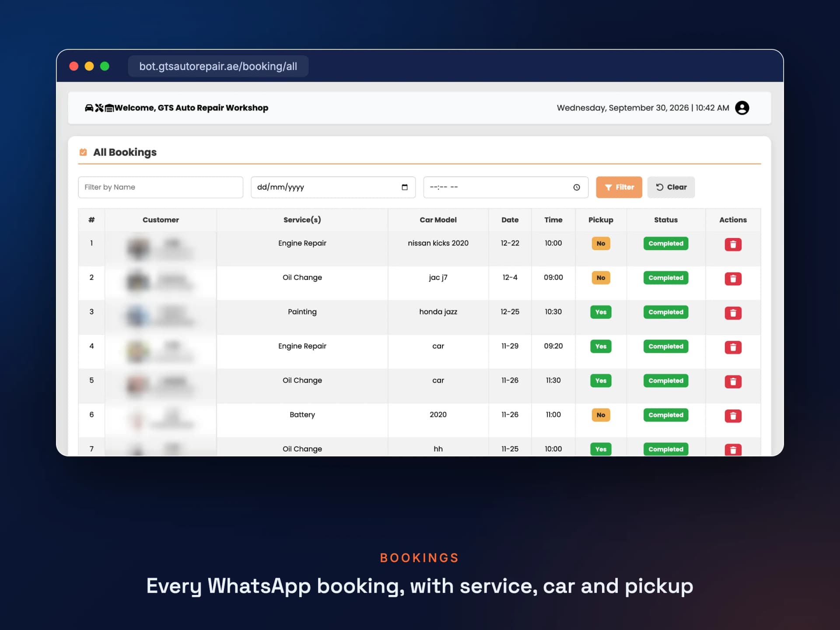Click the browser address bar URL
840x630 pixels.
218,66
